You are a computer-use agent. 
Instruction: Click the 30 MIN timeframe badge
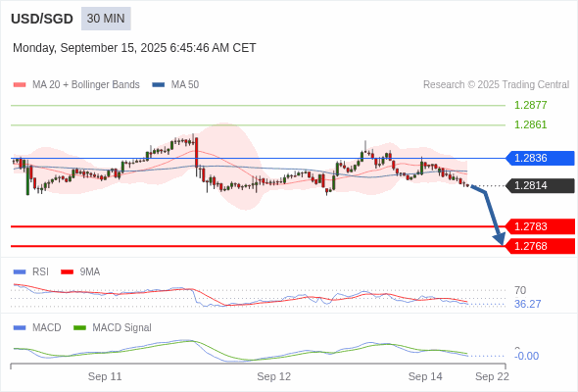(x=106, y=19)
